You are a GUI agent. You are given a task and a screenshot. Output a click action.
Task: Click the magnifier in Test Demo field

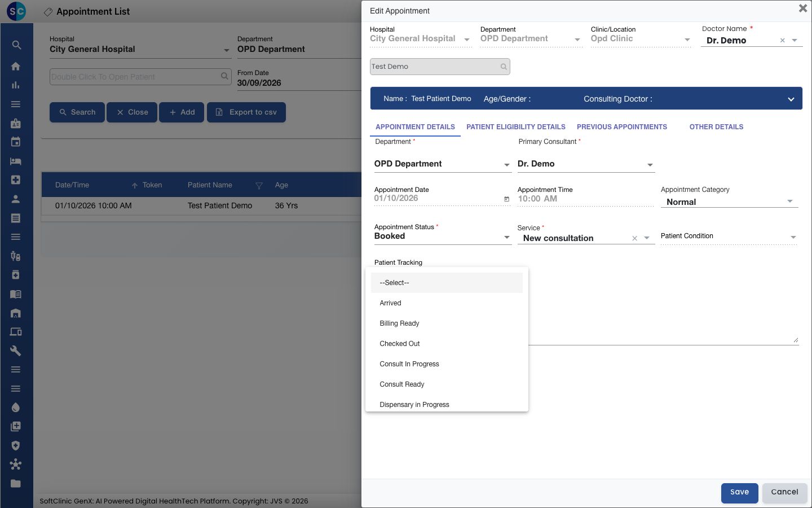(504, 67)
